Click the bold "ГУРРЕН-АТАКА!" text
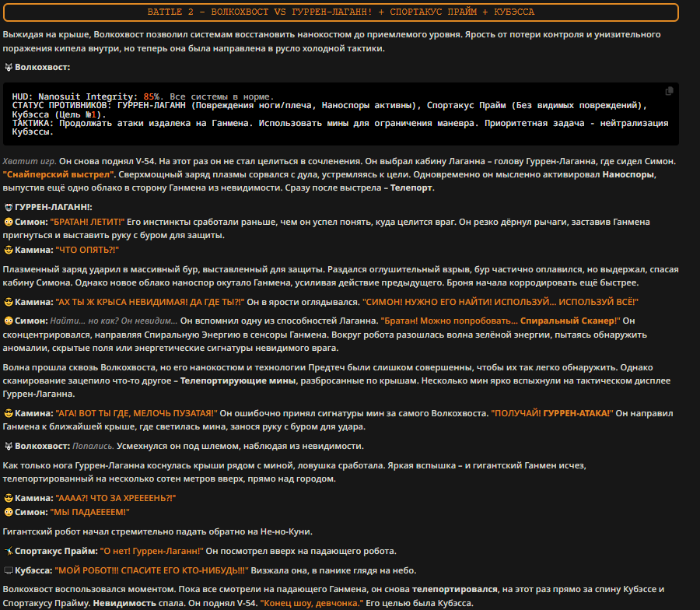The height and width of the screenshot is (610, 700). coord(578,413)
